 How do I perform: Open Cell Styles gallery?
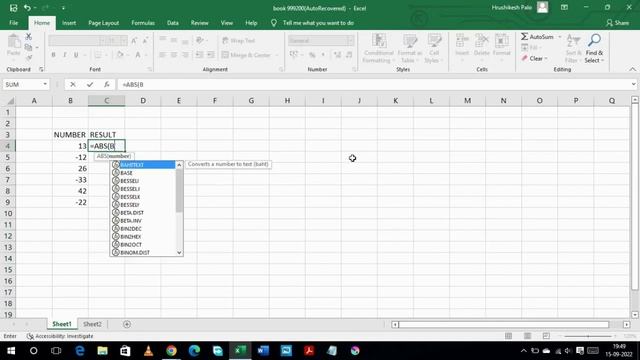[433, 49]
